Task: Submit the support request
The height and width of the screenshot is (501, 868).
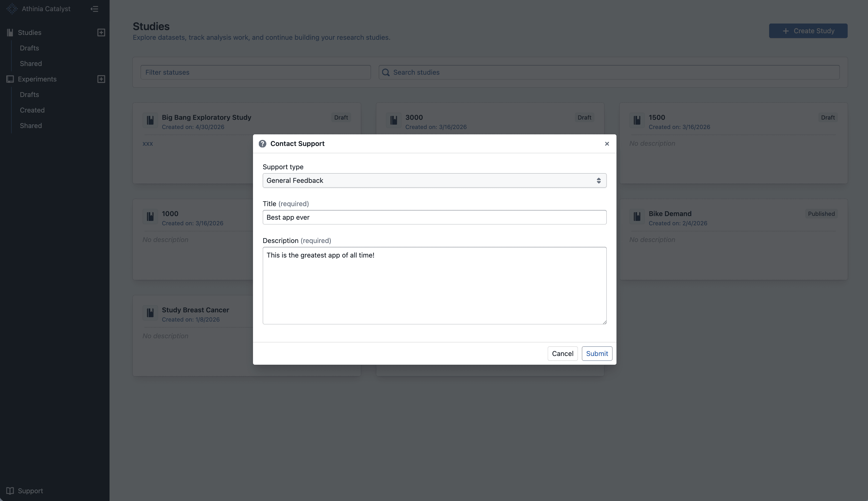Action: [x=597, y=354]
